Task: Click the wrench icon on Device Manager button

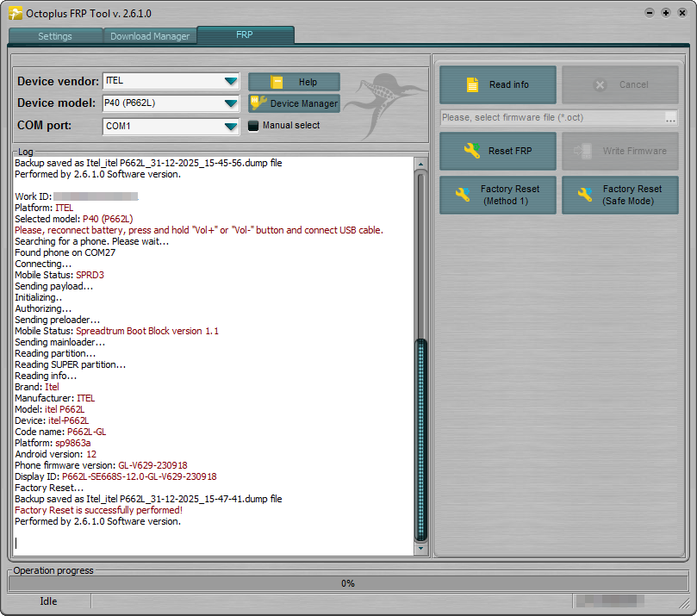Action: pos(258,103)
